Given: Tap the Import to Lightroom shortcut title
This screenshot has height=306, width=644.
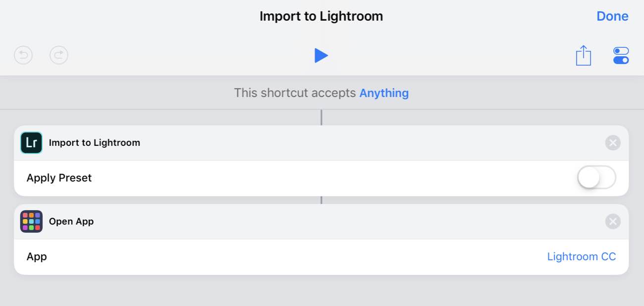Looking at the screenshot, I should tap(321, 16).
